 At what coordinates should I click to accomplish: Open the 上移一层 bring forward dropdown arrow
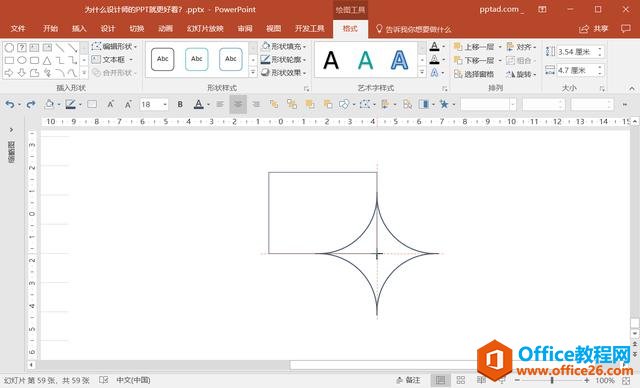500,47
